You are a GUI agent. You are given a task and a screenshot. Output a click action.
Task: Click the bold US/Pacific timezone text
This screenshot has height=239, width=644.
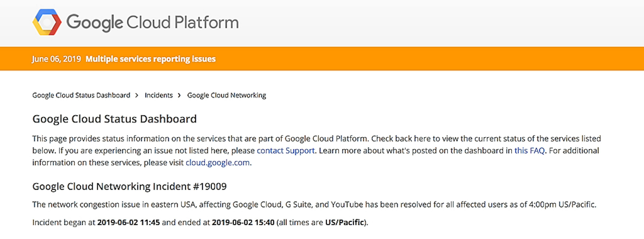coord(344,223)
